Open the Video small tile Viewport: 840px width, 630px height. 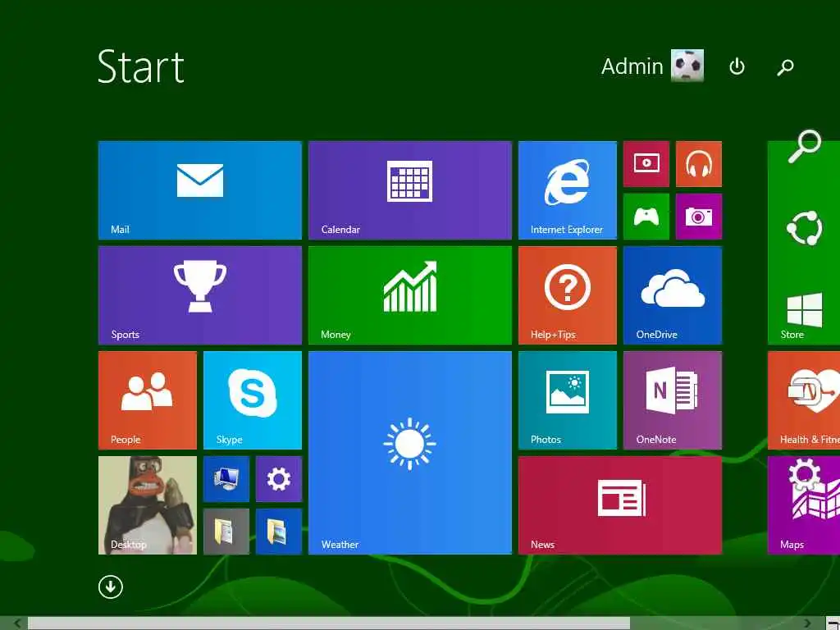click(x=646, y=164)
